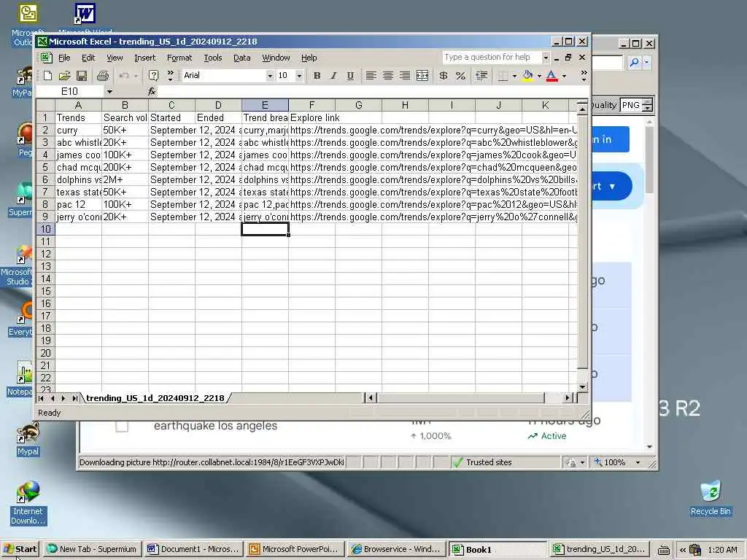Click the Undo arrow icon
The height and width of the screenshot is (560, 747).
pos(124,75)
